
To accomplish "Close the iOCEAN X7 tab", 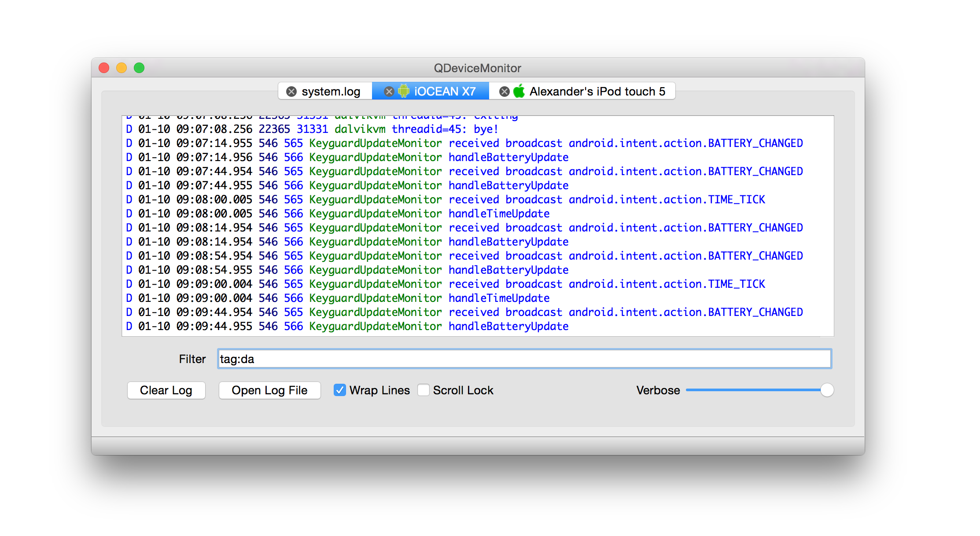I will click(x=389, y=92).
